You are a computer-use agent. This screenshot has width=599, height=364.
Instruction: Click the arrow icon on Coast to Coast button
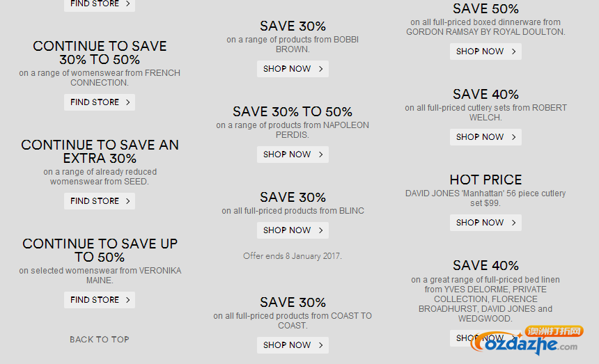pos(321,345)
